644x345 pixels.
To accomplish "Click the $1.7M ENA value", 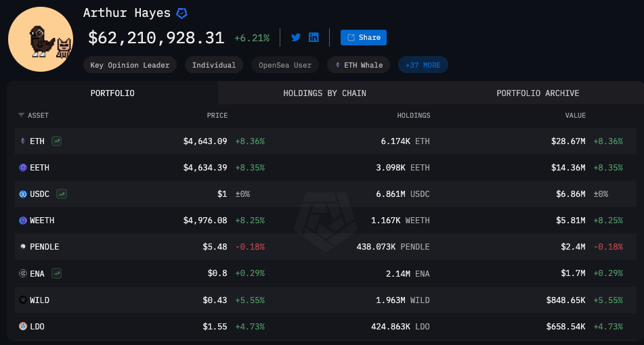I will [573, 273].
